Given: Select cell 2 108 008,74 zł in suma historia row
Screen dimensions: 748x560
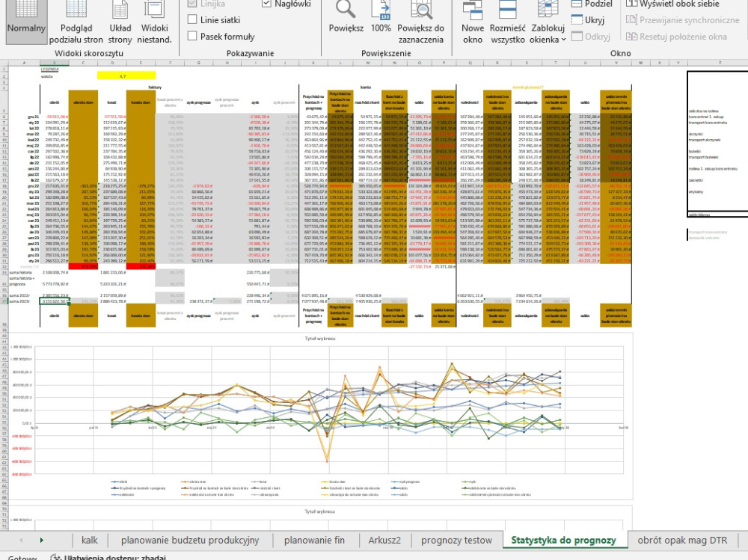Looking at the screenshot, I should click(x=55, y=272).
